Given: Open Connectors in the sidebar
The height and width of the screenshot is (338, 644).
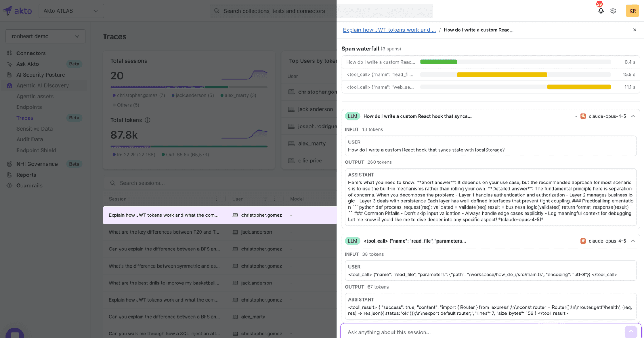Looking at the screenshot, I should [x=31, y=53].
